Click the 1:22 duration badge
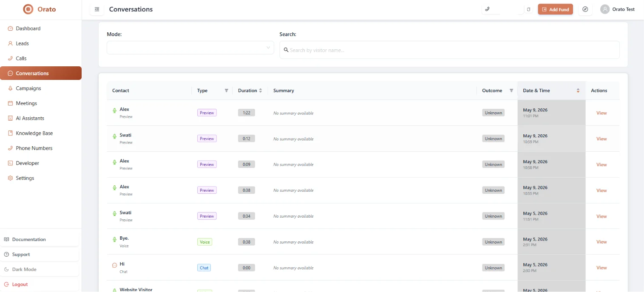 click(247, 113)
